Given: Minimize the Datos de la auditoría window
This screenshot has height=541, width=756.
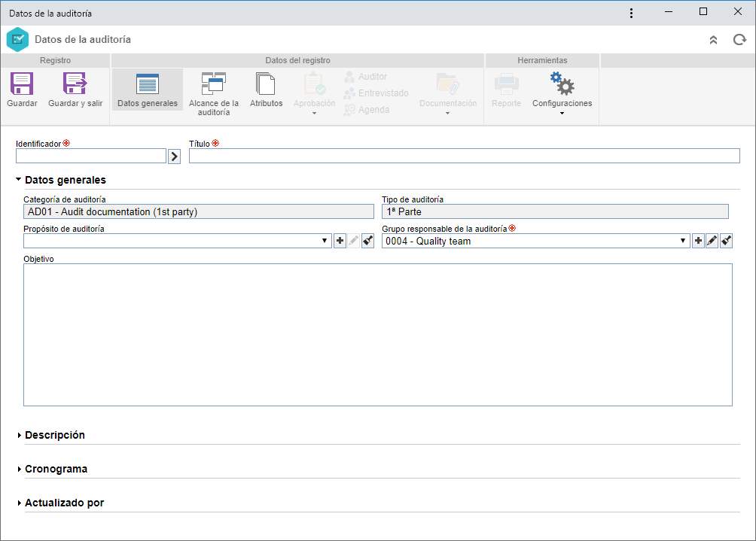Looking at the screenshot, I should (669, 11).
